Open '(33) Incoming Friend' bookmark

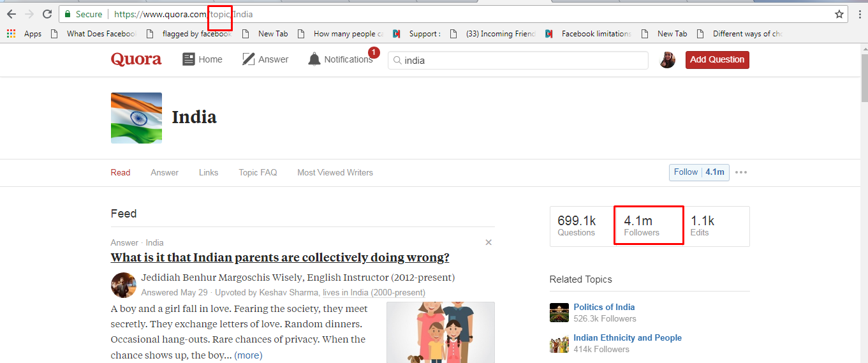pyautogui.click(x=493, y=34)
